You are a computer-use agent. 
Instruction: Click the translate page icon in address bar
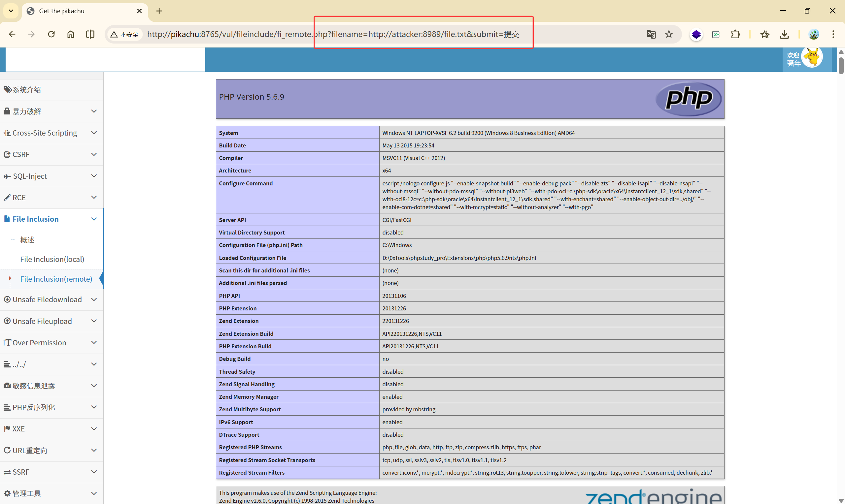point(651,34)
